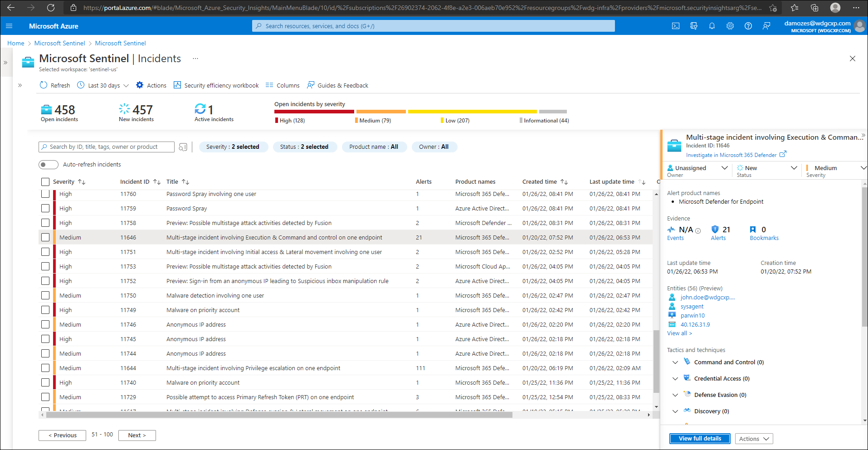Toggle Auto-refresh incidents switch
This screenshot has width=868, height=450.
point(49,165)
